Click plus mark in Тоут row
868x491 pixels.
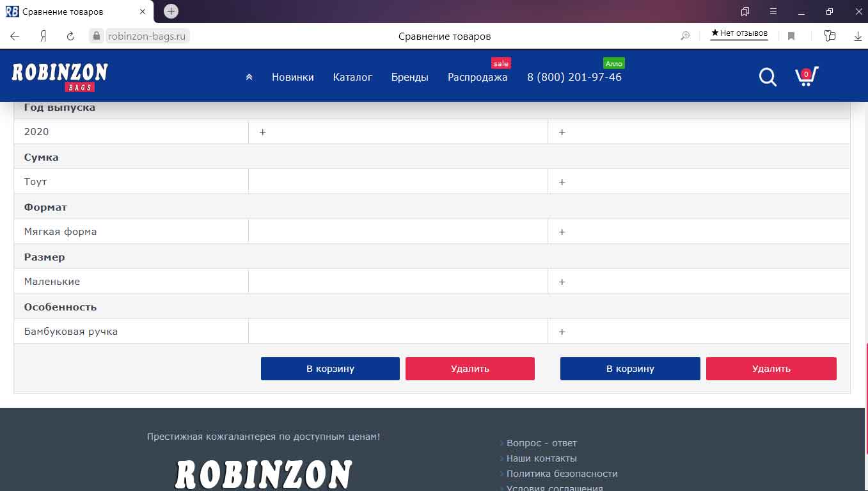562,182
